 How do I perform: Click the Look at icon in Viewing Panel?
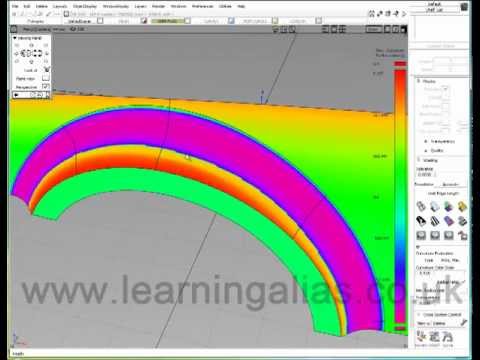coord(46,70)
